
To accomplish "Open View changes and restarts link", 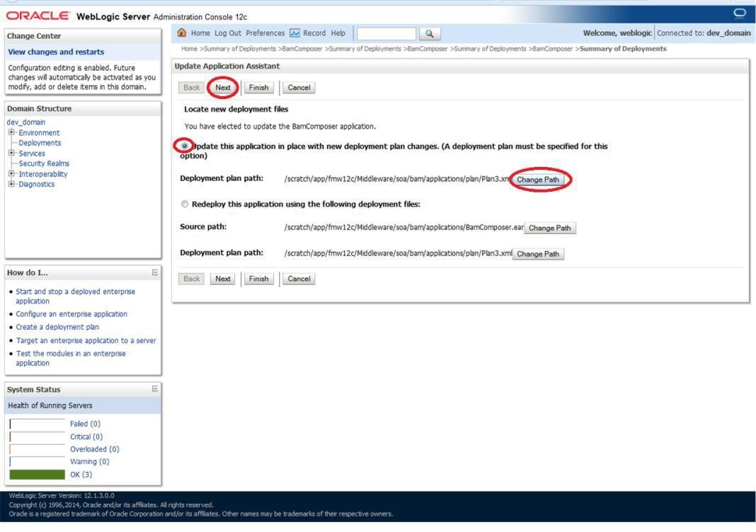I will [x=56, y=52].
